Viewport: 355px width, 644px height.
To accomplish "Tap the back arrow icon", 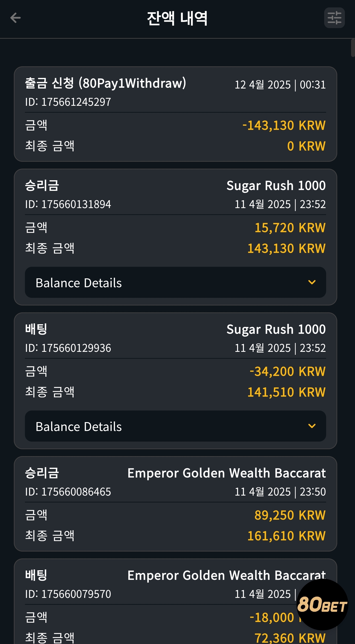I will pos(16,18).
